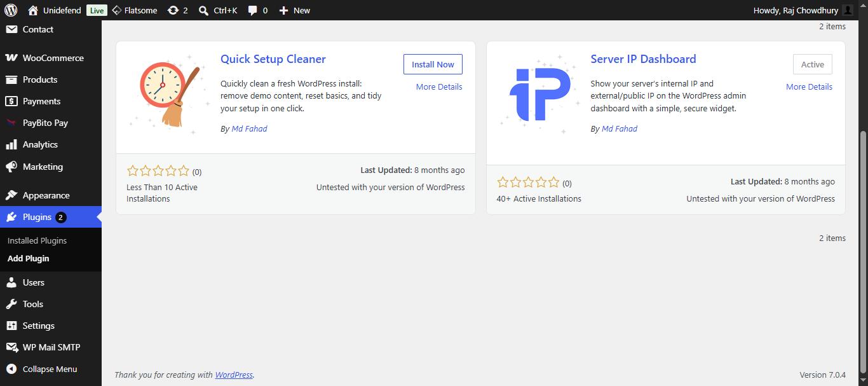Open the WordPress footer link

click(x=234, y=375)
